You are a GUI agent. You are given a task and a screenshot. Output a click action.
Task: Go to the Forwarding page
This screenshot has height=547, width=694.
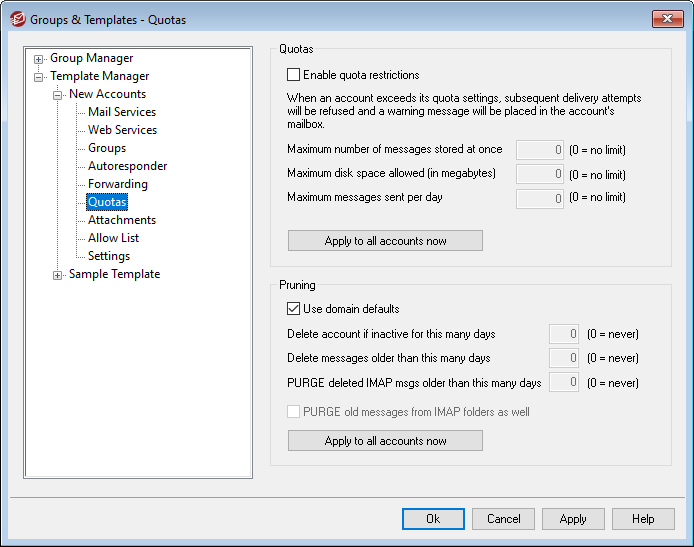tap(117, 184)
